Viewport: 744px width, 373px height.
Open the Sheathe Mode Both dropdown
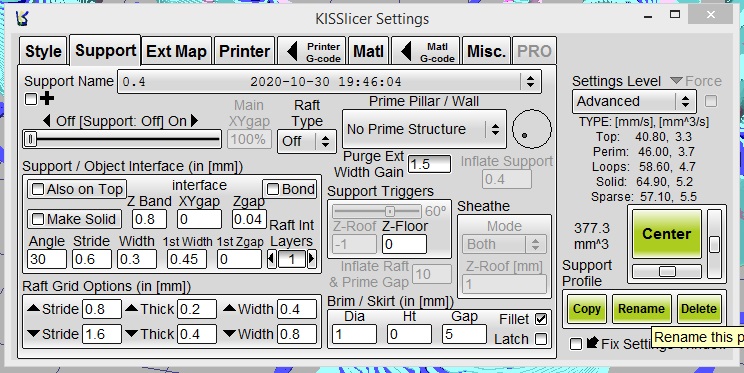(x=504, y=244)
